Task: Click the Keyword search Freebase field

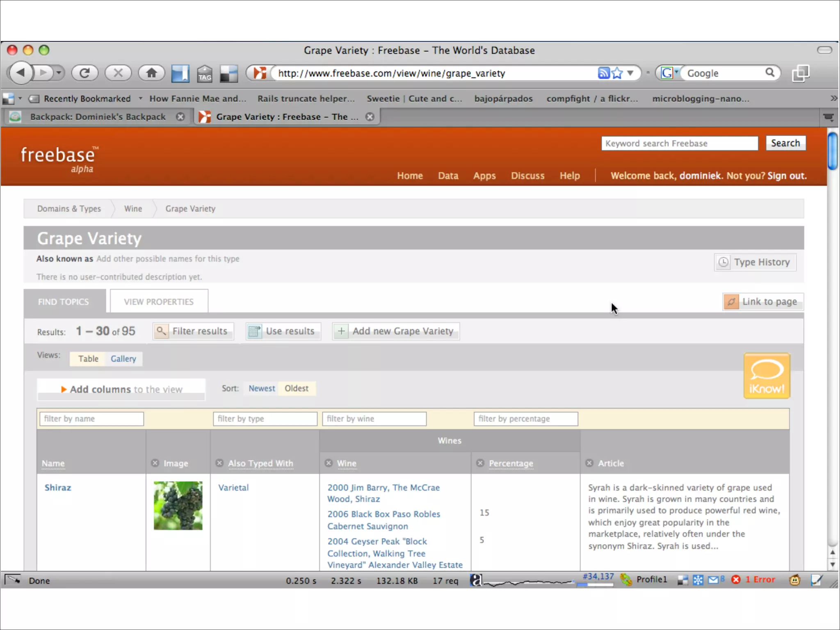Action: 679,144
